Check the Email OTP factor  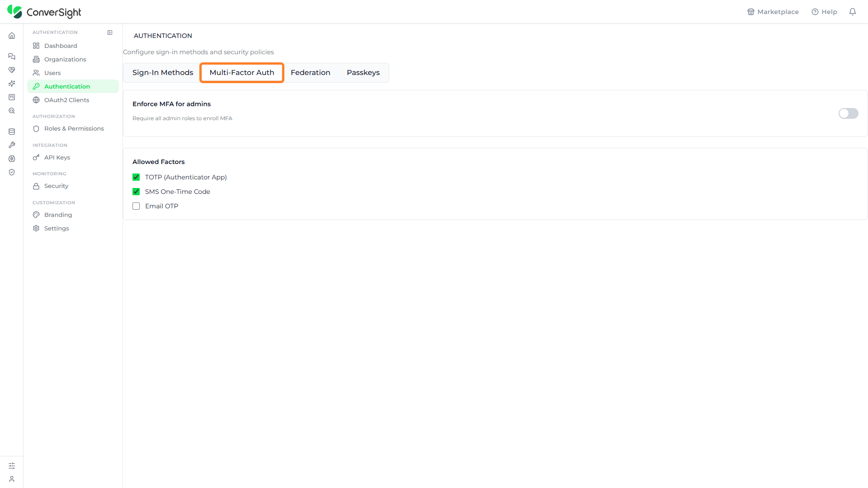click(x=136, y=206)
